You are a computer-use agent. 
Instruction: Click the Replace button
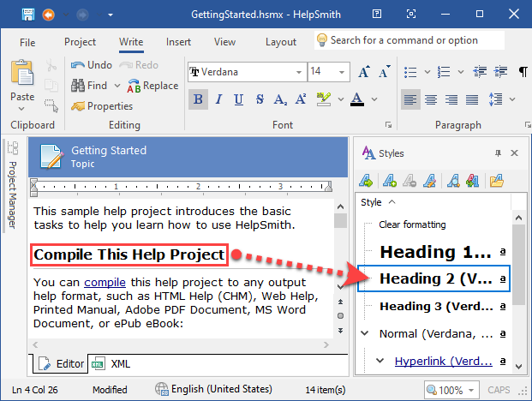coord(152,86)
